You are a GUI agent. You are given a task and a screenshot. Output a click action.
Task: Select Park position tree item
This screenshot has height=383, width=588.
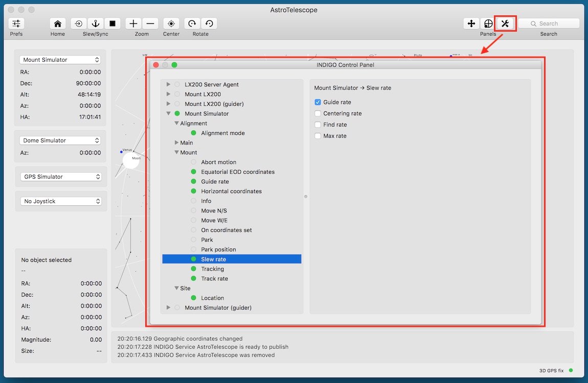tap(219, 250)
